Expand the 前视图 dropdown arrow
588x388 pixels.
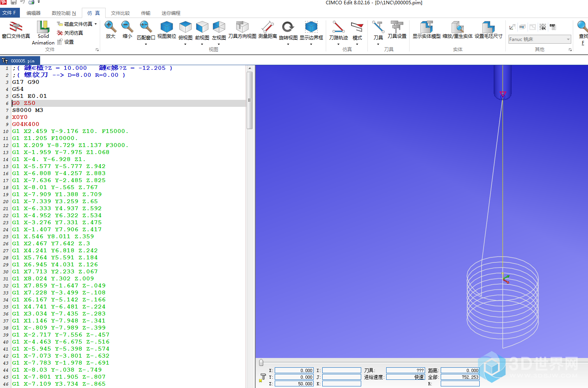tap(202, 44)
